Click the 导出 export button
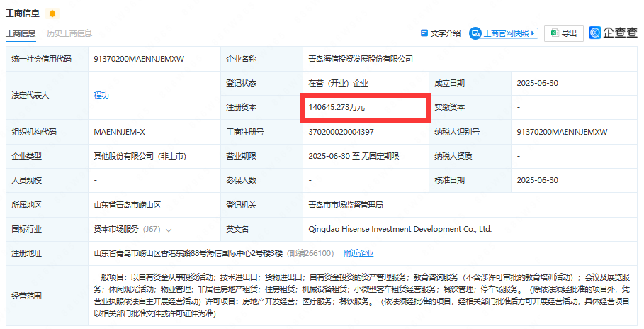This screenshot has width=644, height=329. pyautogui.click(x=563, y=33)
